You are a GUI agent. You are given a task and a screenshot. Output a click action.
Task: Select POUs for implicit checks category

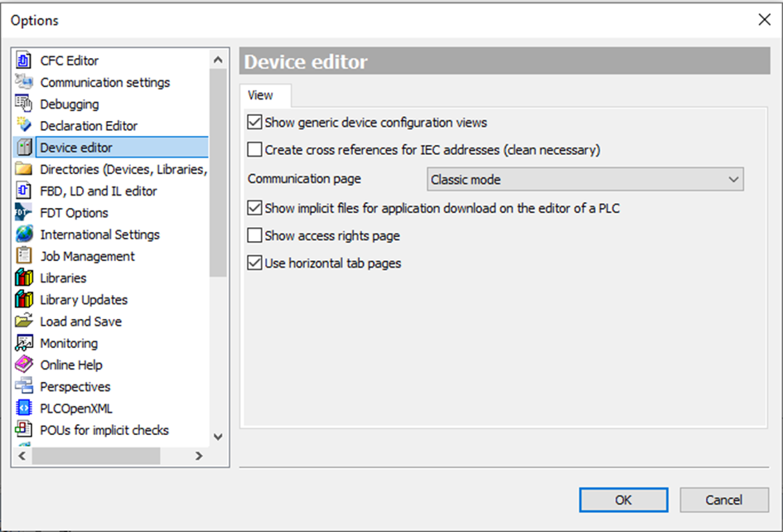point(104,429)
